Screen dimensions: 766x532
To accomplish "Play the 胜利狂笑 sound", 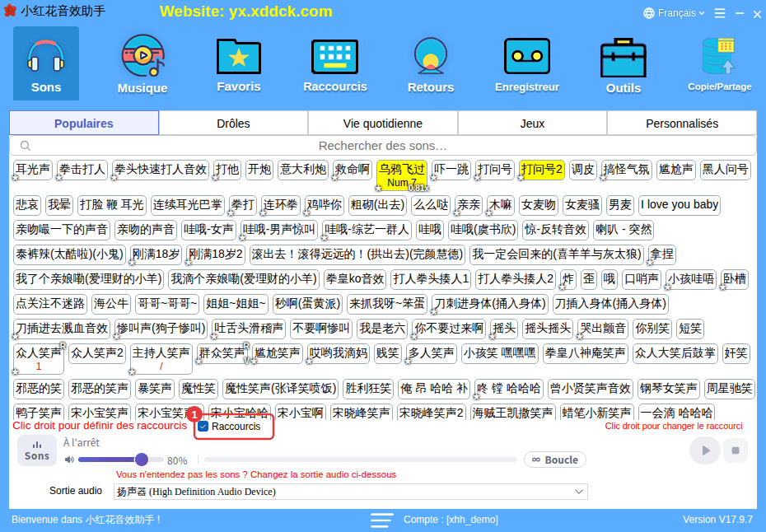I will tap(368, 389).
